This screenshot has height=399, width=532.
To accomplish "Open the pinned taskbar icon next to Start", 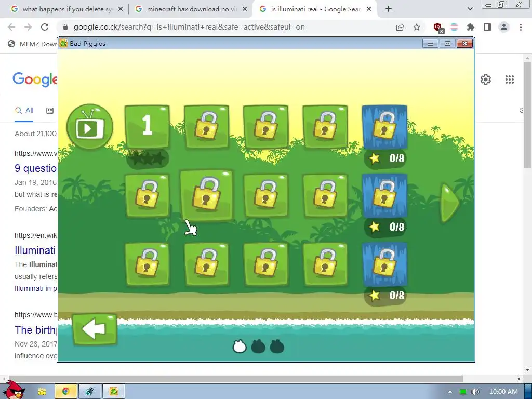I will (x=42, y=392).
